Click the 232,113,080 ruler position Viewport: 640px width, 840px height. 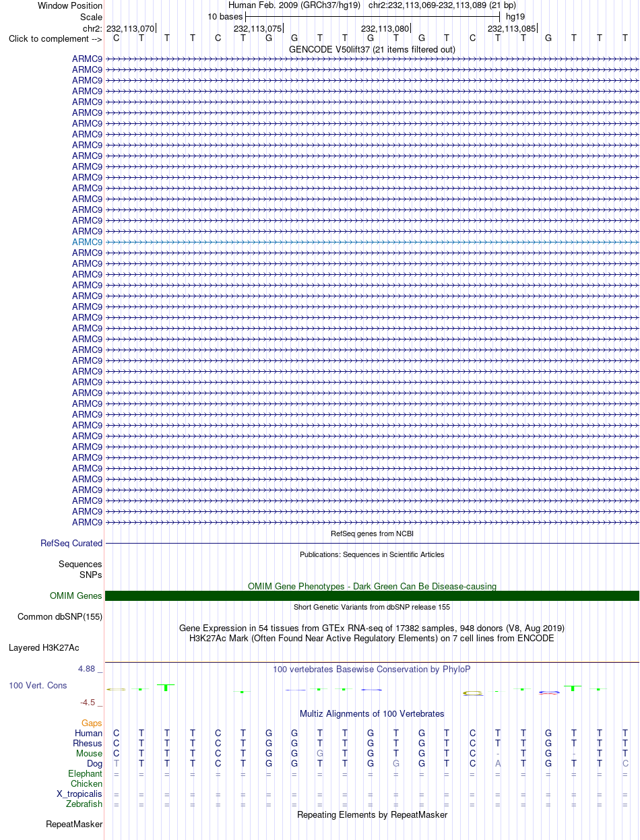(385, 28)
